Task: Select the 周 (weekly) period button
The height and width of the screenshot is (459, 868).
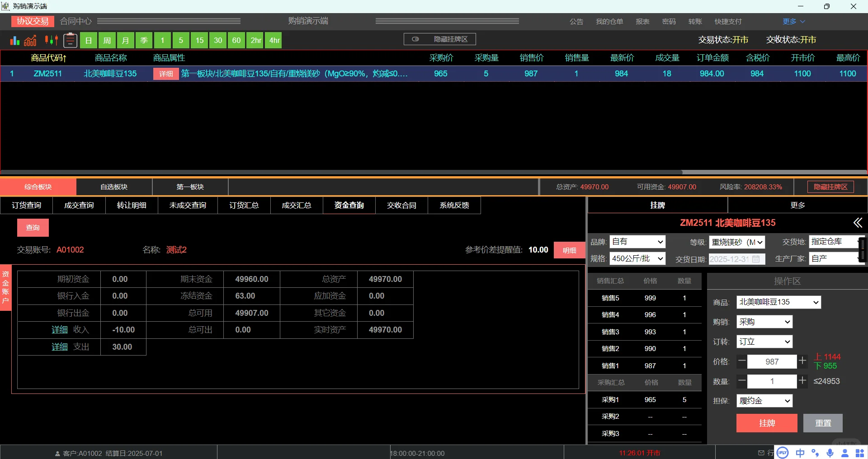Action: [x=107, y=40]
